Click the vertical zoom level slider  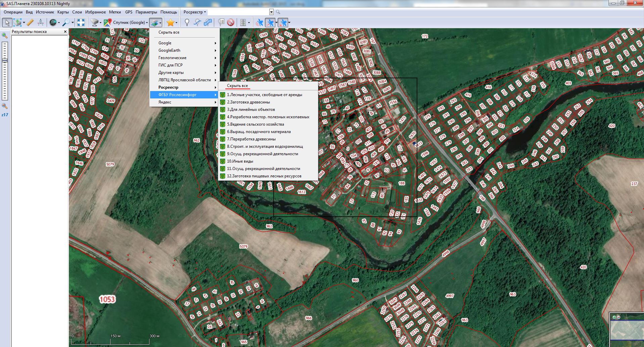5,71
